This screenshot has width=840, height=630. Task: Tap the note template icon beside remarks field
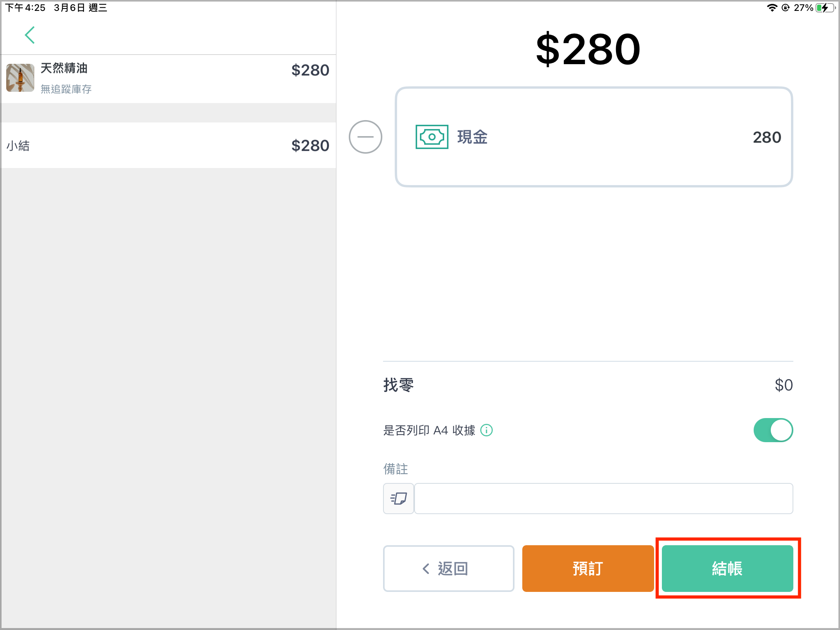399,499
